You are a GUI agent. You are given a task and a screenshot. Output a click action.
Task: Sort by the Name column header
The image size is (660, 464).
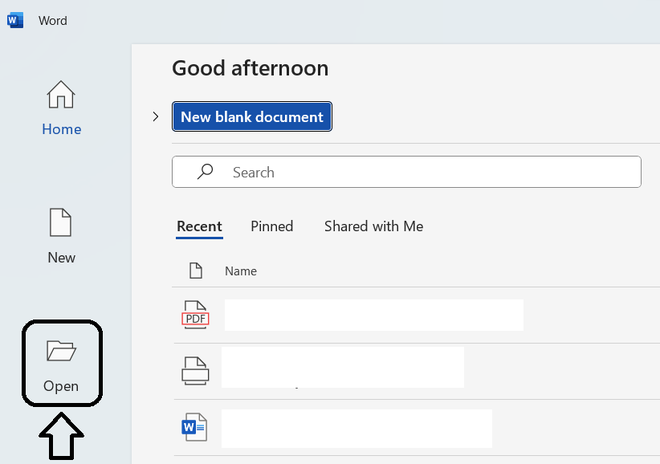coord(241,271)
